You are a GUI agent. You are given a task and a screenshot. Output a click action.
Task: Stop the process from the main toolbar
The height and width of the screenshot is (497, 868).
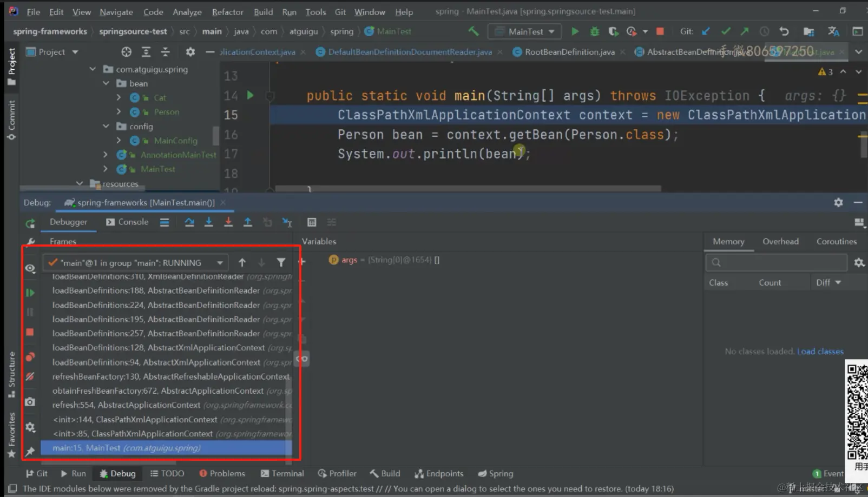[x=660, y=31]
